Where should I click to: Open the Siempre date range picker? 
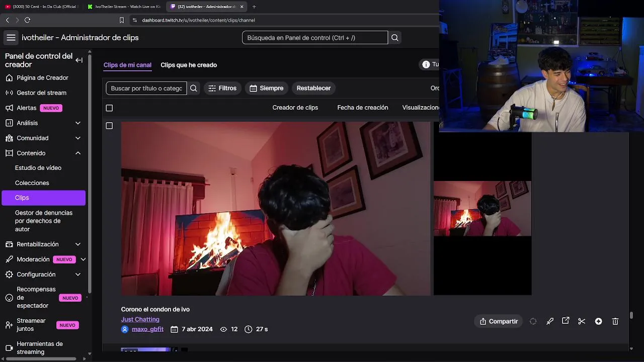tap(267, 88)
